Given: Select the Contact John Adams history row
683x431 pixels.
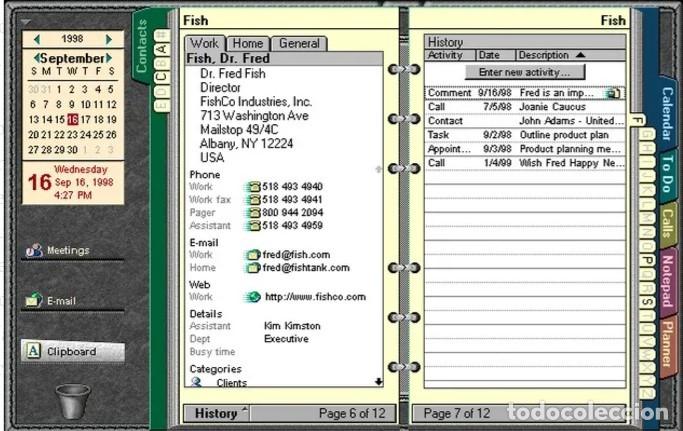Looking at the screenshot, I should tap(525, 121).
